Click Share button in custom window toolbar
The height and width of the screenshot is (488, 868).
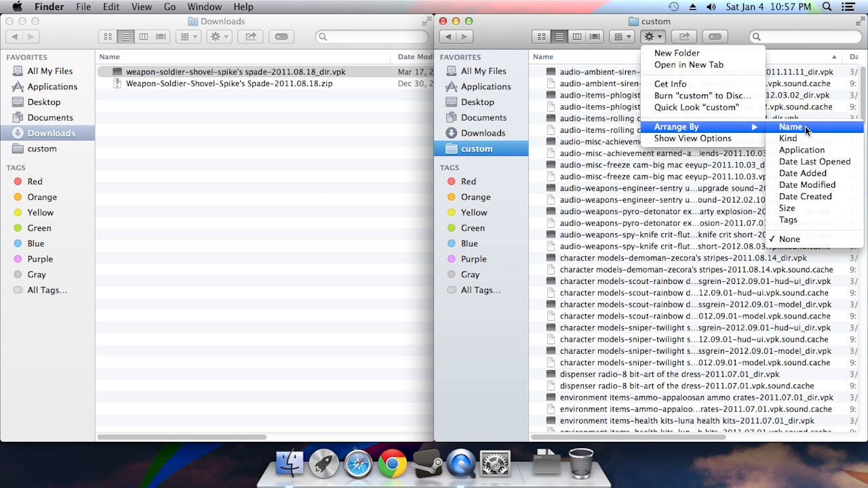pyautogui.click(x=684, y=37)
